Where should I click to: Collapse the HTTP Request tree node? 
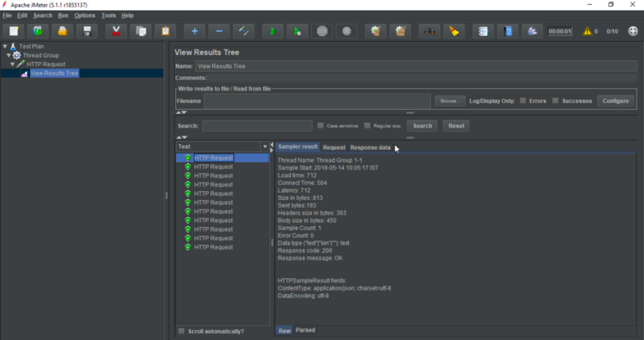tap(13, 64)
